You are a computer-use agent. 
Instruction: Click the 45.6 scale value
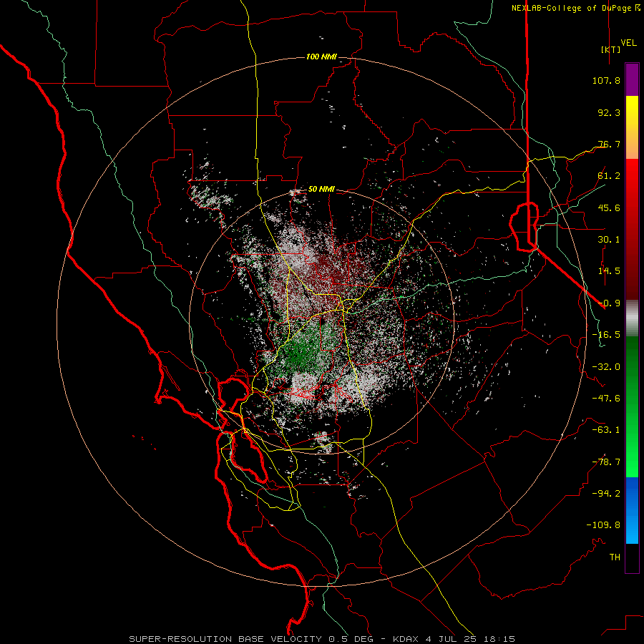pyautogui.click(x=609, y=208)
